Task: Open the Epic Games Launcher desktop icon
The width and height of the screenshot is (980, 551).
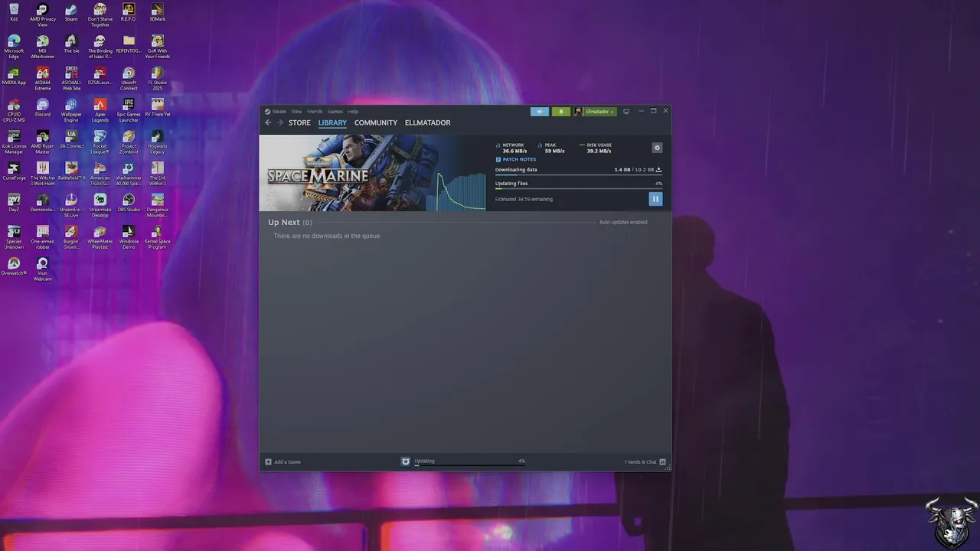Action: pos(129,109)
